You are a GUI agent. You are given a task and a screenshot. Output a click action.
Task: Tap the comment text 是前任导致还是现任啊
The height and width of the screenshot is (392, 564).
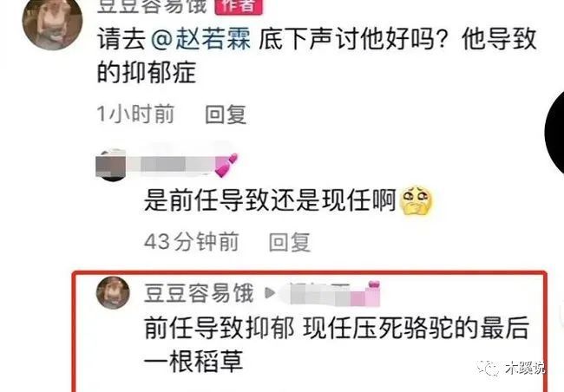(270, 200)
